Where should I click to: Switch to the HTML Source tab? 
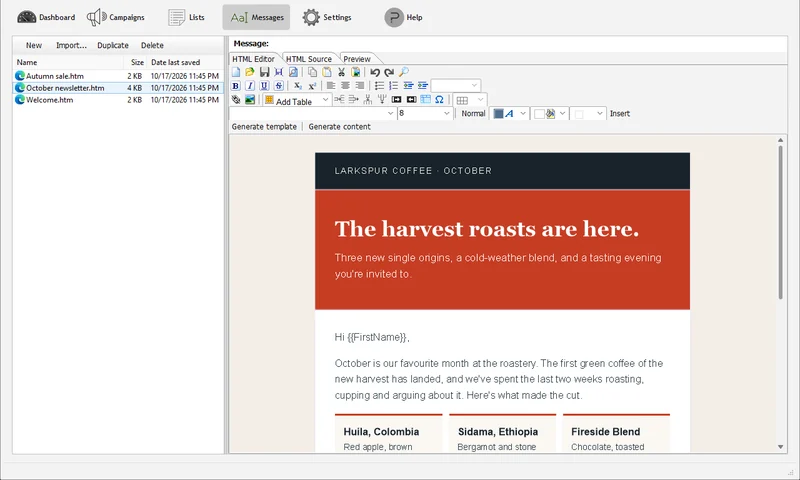[x=309, y=59]
